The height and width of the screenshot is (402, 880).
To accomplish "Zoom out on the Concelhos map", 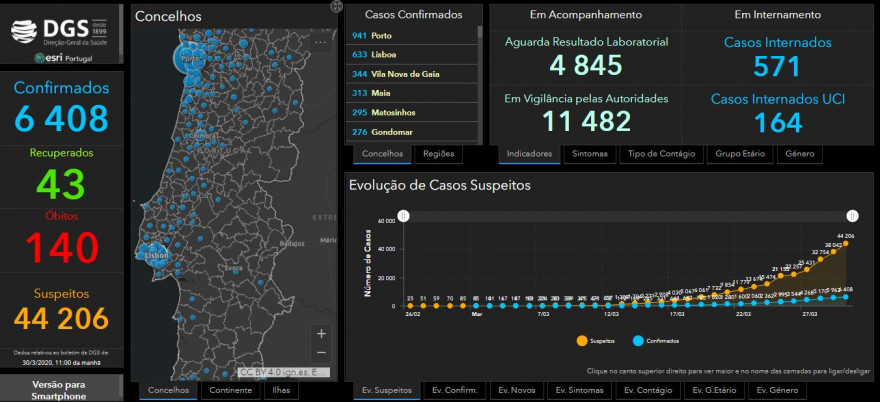I will point(321,353).
